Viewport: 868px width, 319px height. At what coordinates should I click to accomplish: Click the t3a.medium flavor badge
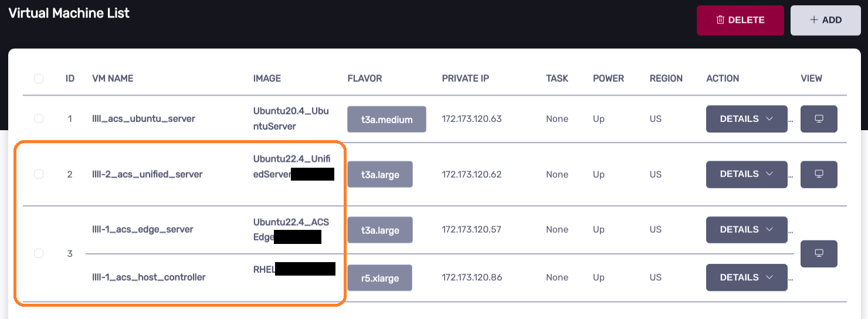(x=386, y=120)
